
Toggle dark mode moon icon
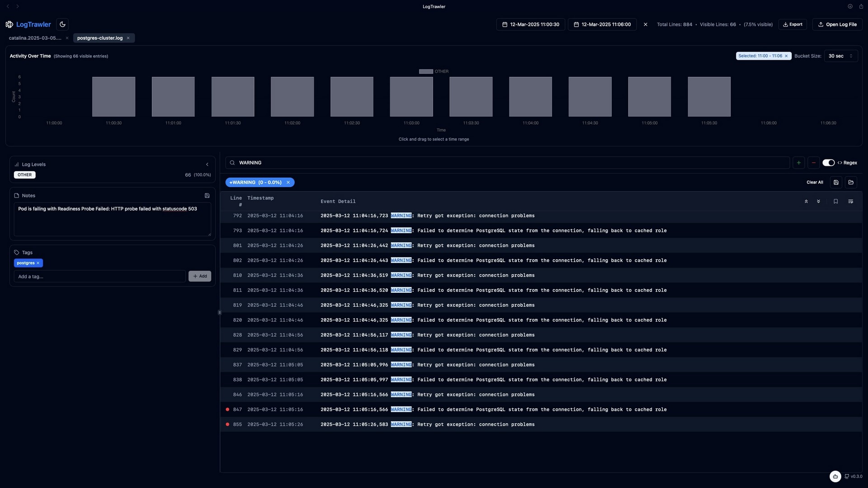click(x=63, y=24)
